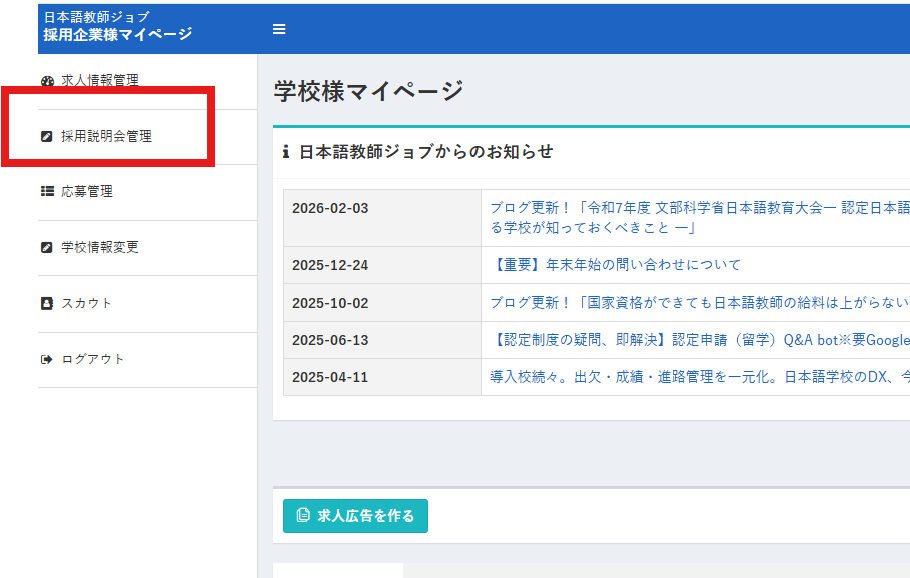Click the sign-out icon beside ログアウト
The image size is (910, 578).
pyautogui.click(x=47, y=359)
